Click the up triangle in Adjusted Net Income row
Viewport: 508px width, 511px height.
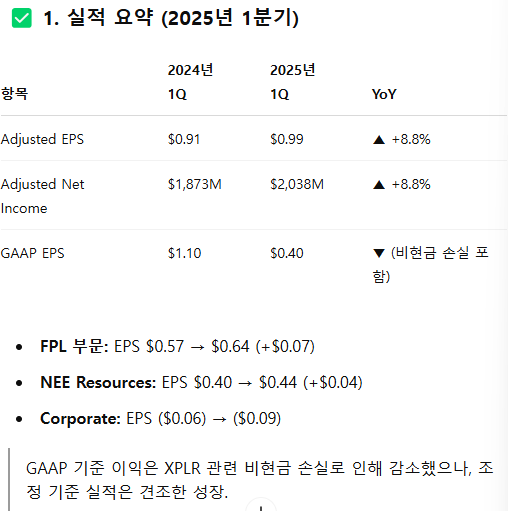coord(379,184)
